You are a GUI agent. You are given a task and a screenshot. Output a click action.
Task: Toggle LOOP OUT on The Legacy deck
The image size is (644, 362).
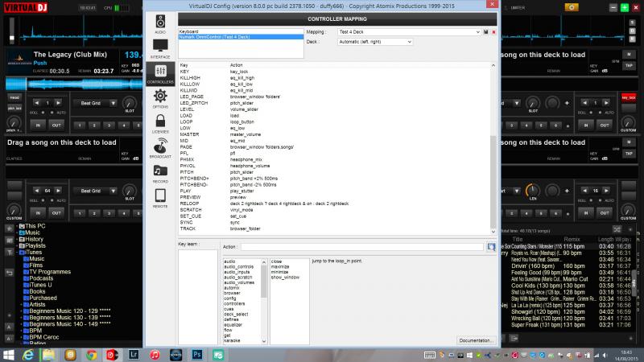click(56, 125)
